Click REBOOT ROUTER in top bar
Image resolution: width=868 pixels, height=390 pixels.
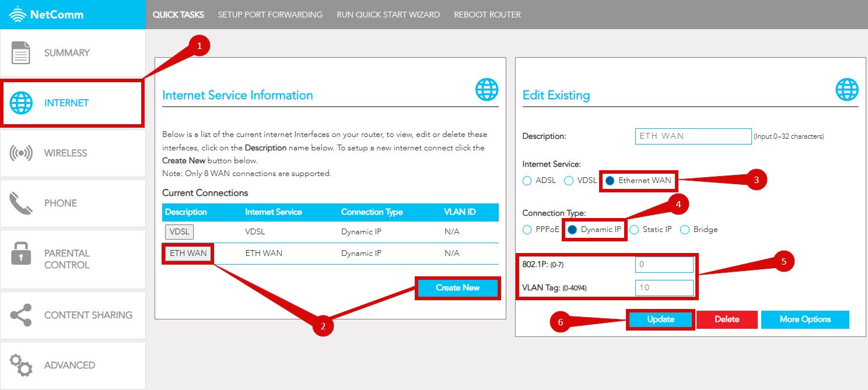[x=488, y=15]
